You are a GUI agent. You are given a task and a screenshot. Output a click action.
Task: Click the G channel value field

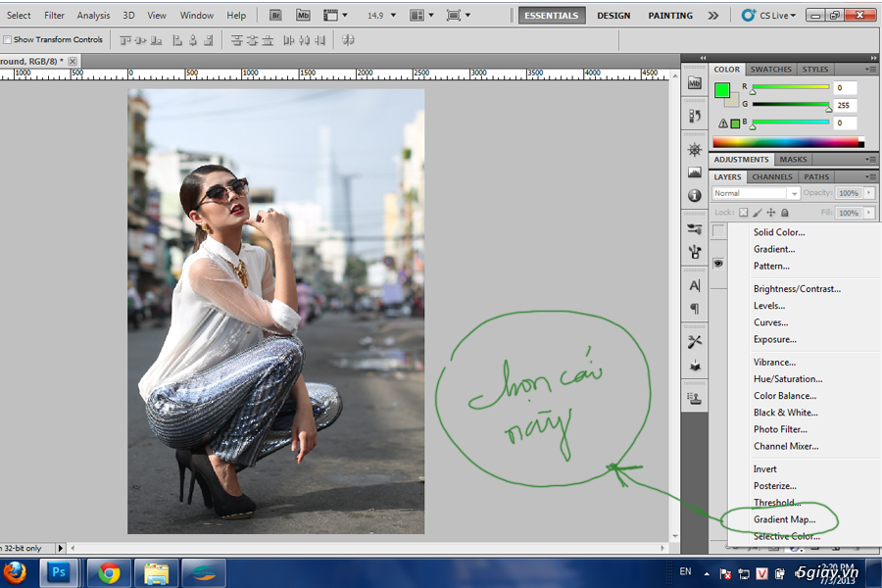845,105
